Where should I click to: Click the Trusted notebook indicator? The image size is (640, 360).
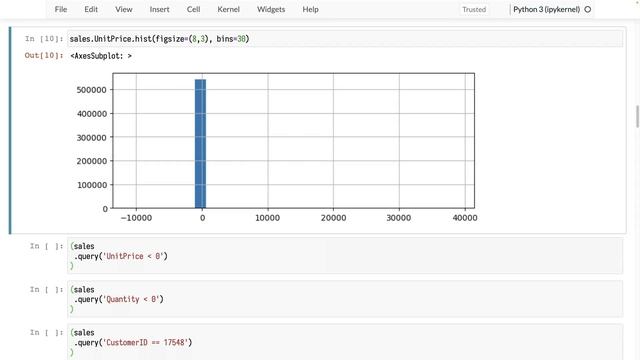pyautogui.click(x=474, y=9)
